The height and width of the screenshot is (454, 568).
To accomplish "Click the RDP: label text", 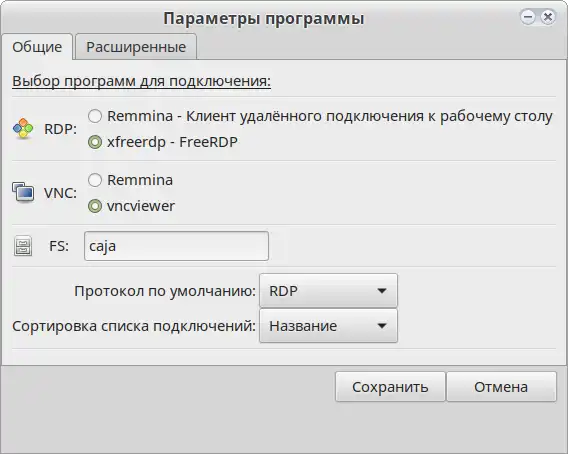I will (60, 129).
